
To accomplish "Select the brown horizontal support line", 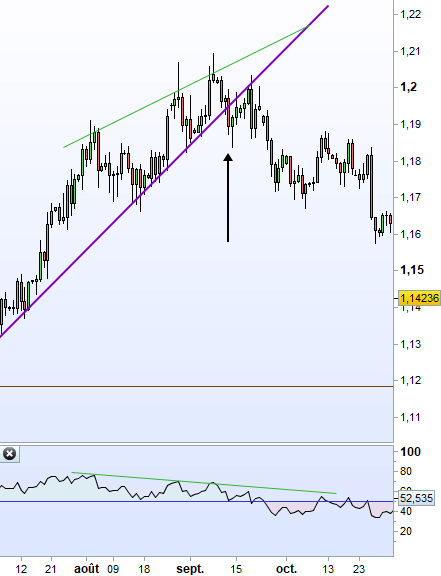I will click(x=197, y=386).
